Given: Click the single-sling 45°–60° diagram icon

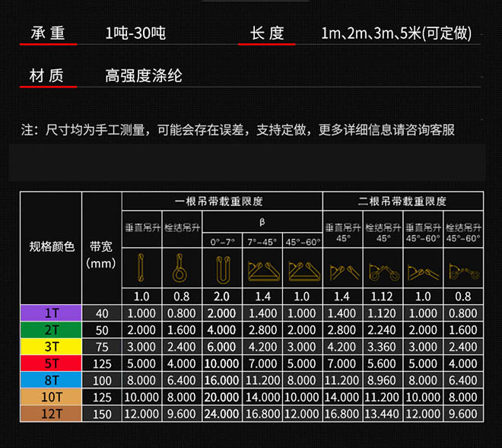Looking at the screenshot, I should (303, 269).
